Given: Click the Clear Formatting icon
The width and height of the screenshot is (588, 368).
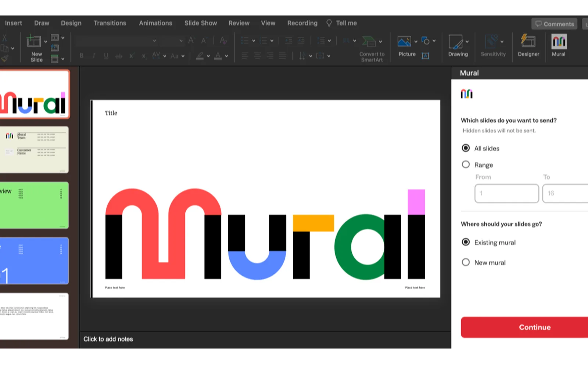Looking at the screenshot, I should point(223,40).
